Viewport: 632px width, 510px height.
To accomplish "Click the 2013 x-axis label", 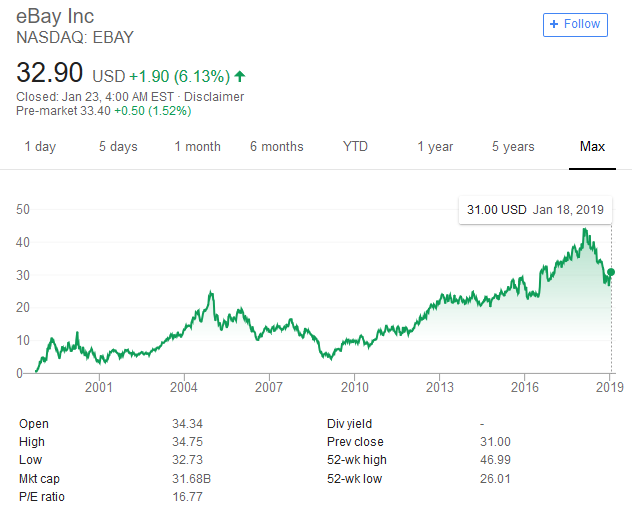I will 440,387.
